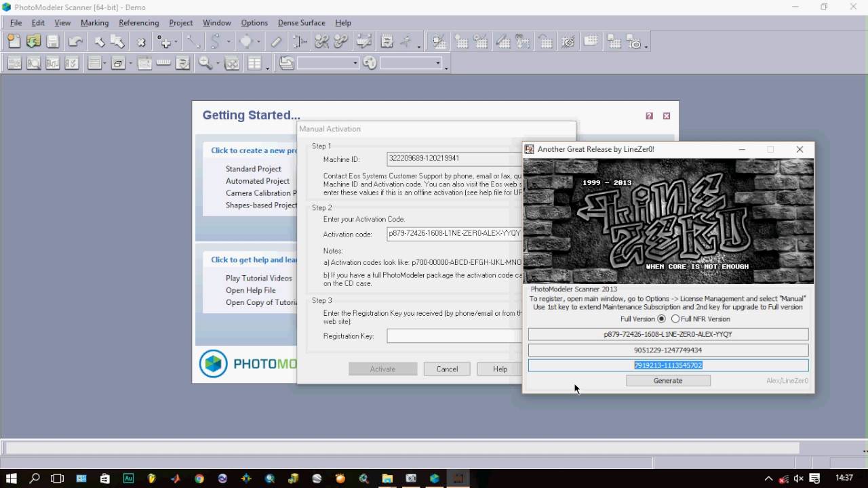
Task: Click the keygen field showing 9051229-1247749434
Action: coord(668,350)
